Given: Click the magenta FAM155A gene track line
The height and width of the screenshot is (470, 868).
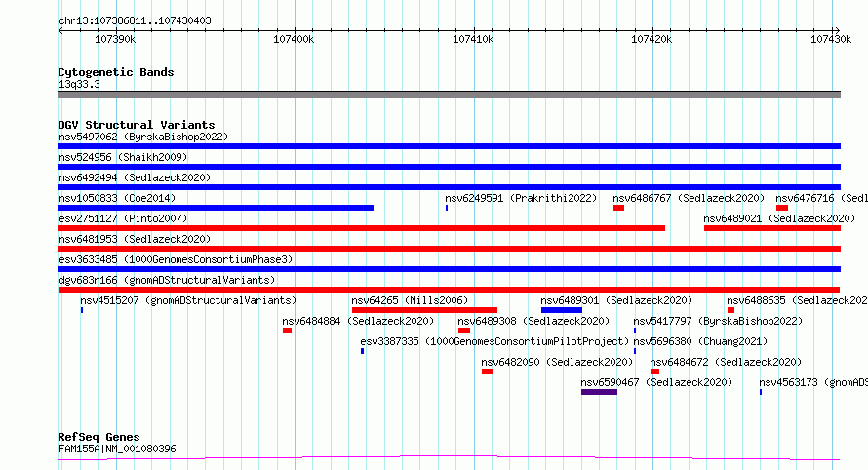Looking at the screenshot, I should point(449,458).
